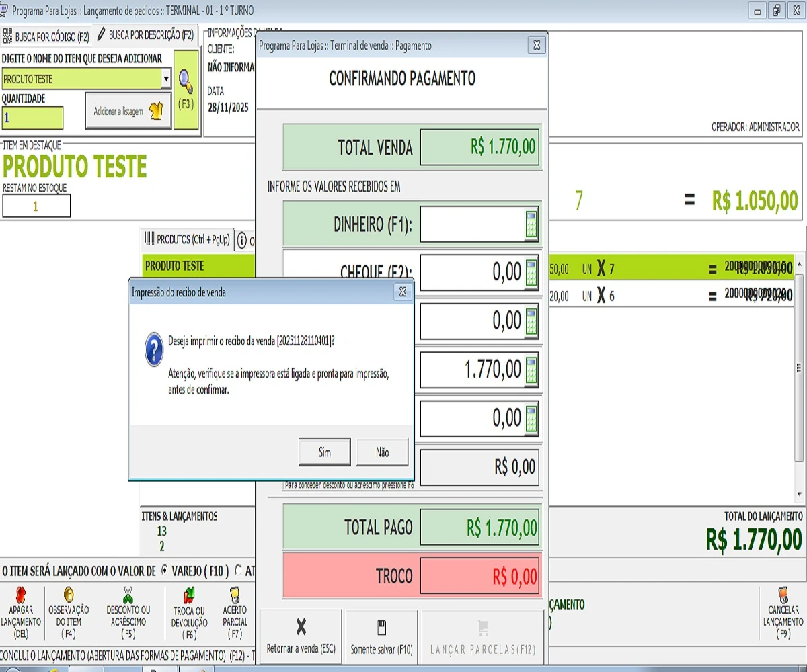Click the calculator icon next to 1.770,00

[531, 370]
